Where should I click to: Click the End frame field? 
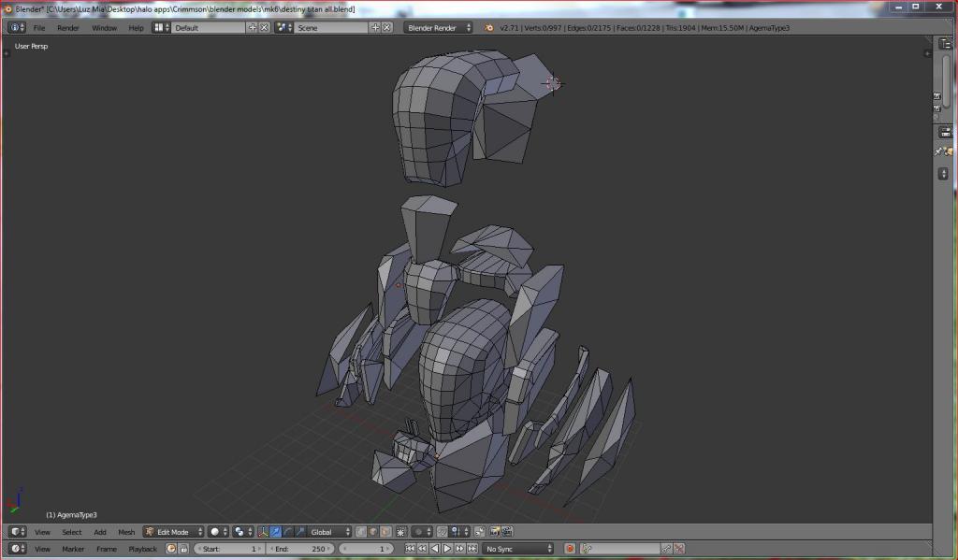(x=301, y=549)
